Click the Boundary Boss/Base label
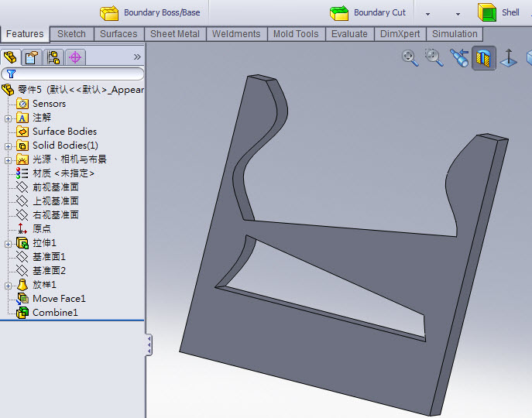Viewport: 532px width, 418px height. [162, 12]
